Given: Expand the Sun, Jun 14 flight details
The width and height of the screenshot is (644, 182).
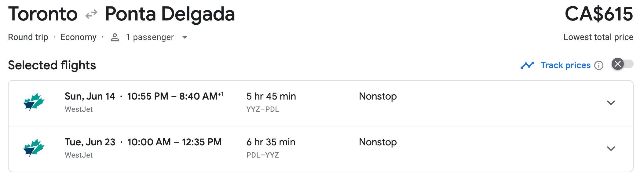Looking at the screenshot, I should (x=611, y=103).
